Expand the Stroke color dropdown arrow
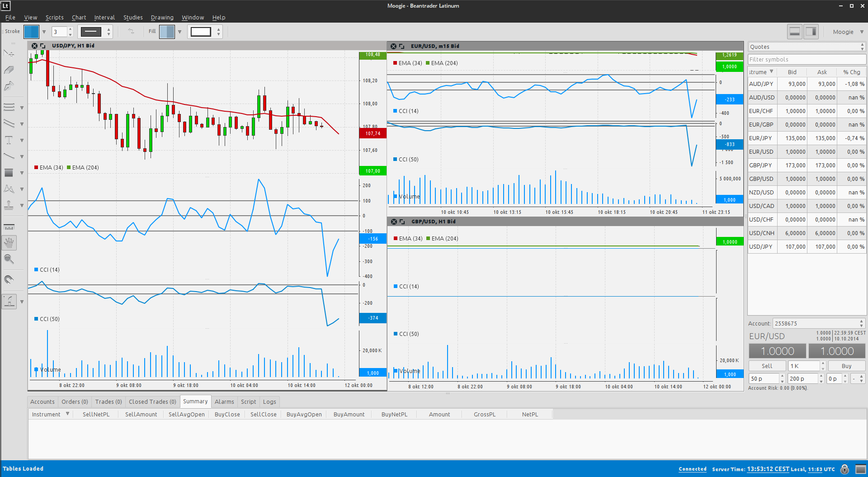Image resolution: width=868 pixels, height=477 pixels. coord(44,32)
